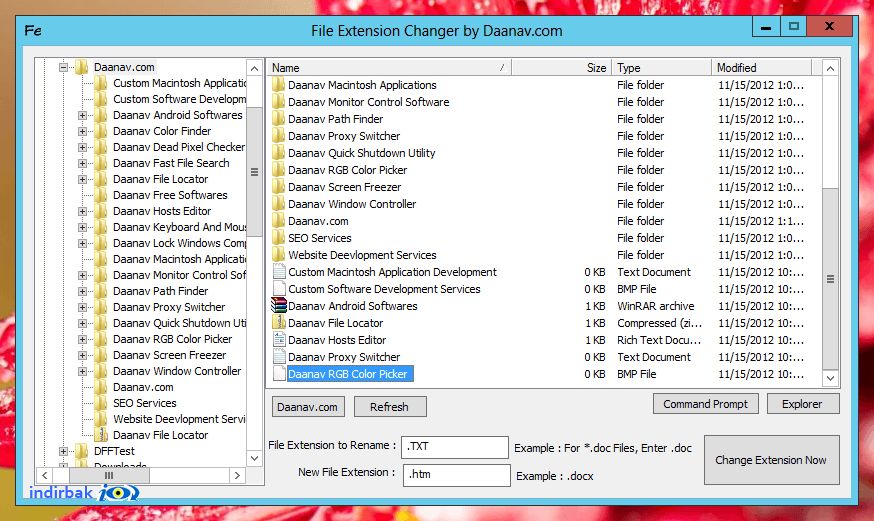874x521 pixels.
Task: Click folder icon of Daanav Macintosh Applications in list
Action: (279, 85)
